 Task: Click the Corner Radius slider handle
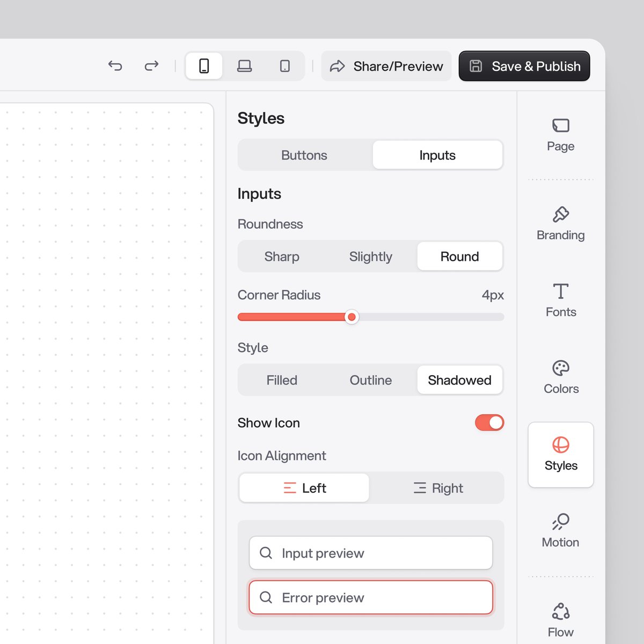[x=352, y=317]
